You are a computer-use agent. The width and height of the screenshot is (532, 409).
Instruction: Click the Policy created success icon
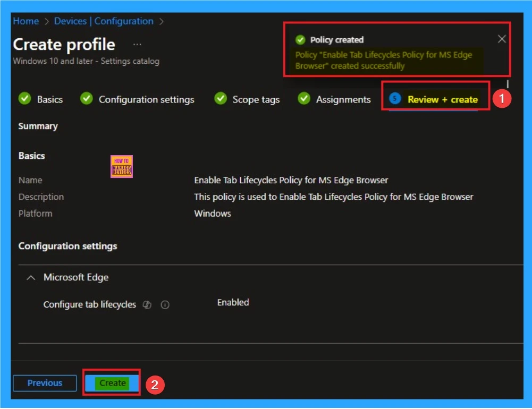click(300, 40)
